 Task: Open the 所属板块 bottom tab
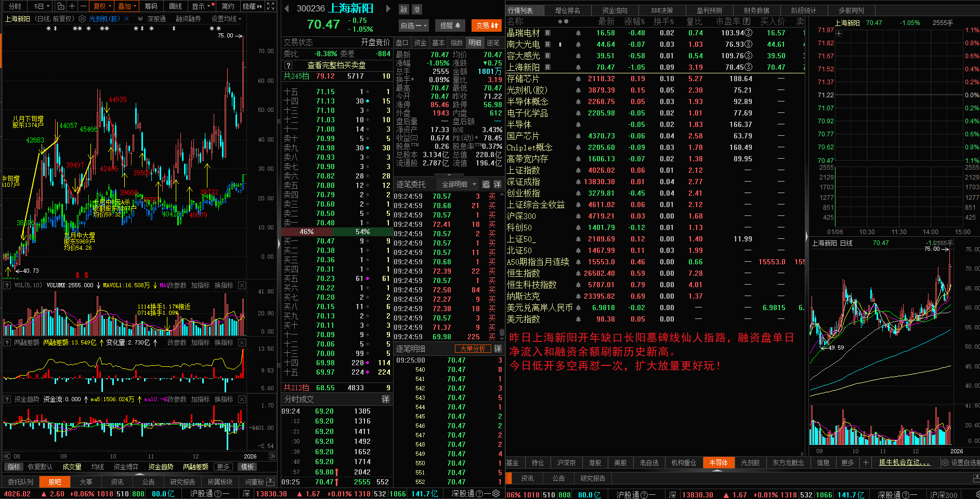[x=220, y=482]
